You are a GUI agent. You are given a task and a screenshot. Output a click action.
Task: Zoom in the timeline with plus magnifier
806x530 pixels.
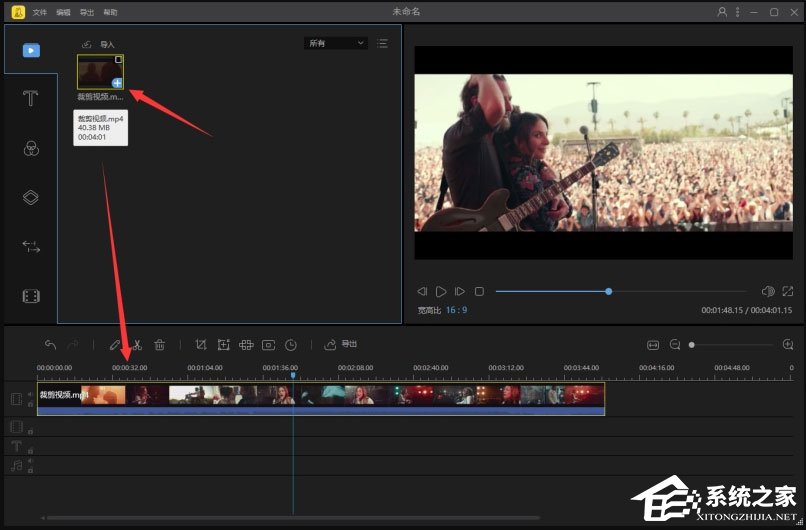pyautogui.click(x=787, y=344)
